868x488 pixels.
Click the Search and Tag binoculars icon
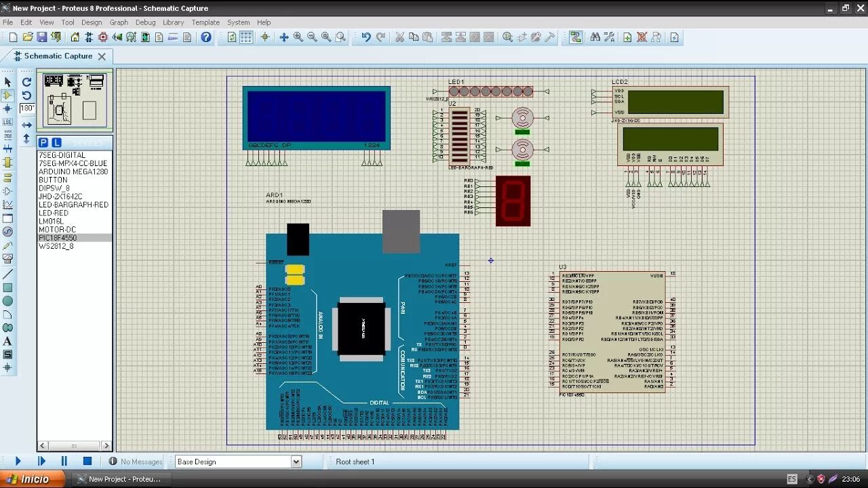pos(595,37)
